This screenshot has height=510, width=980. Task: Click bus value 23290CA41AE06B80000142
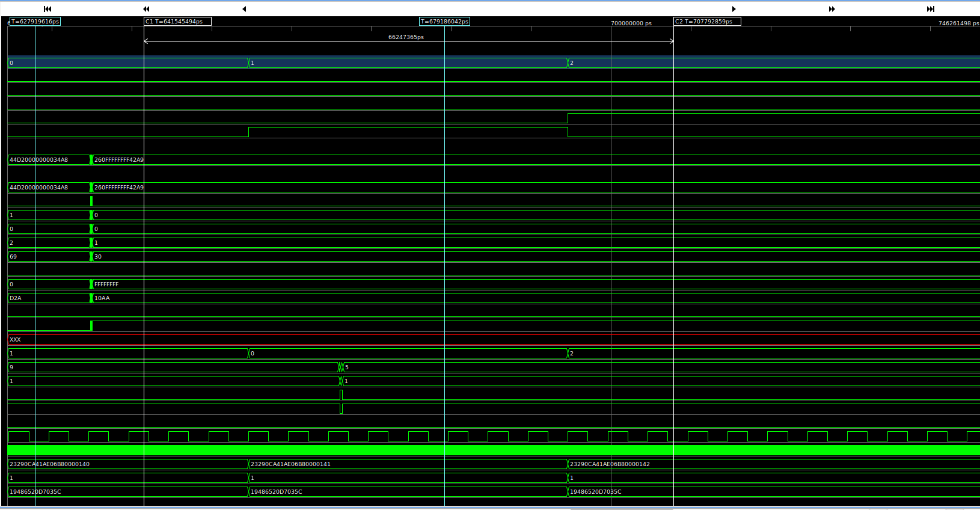pyautogui.click(x=610, y=464)
